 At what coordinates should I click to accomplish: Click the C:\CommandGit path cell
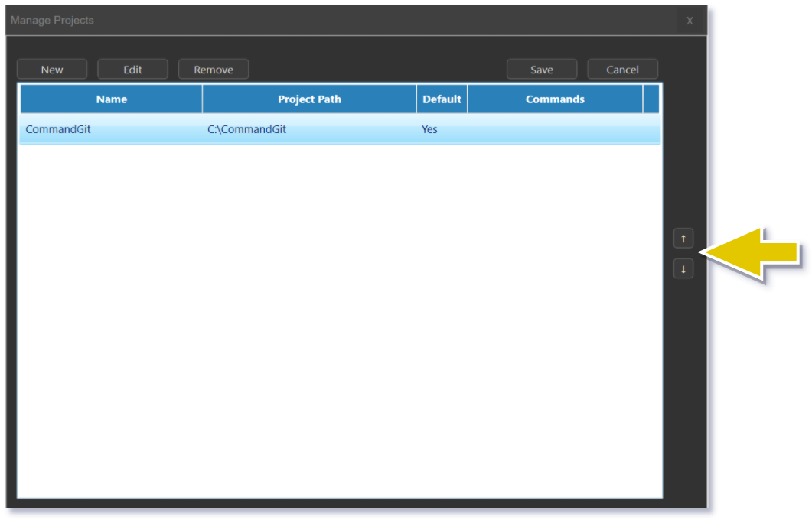tap(246, 129)
